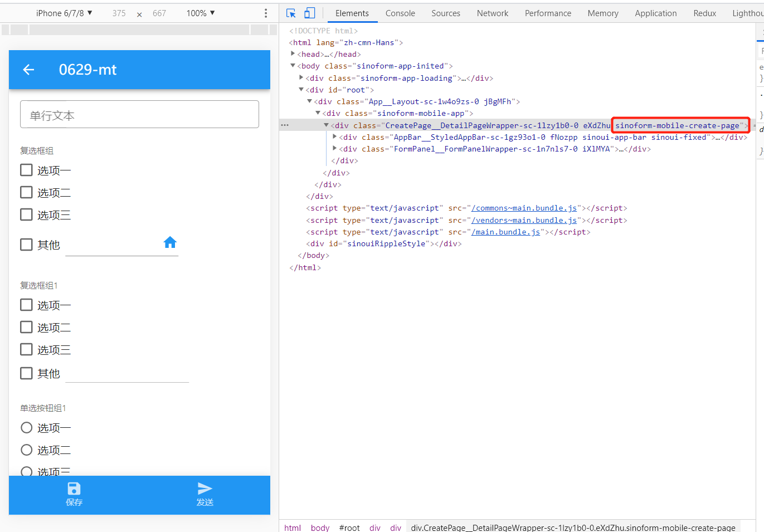Click the ellipsis beside the selected DOM node
This screenshot has width=764, height=532.
click(x=285, y=125)
